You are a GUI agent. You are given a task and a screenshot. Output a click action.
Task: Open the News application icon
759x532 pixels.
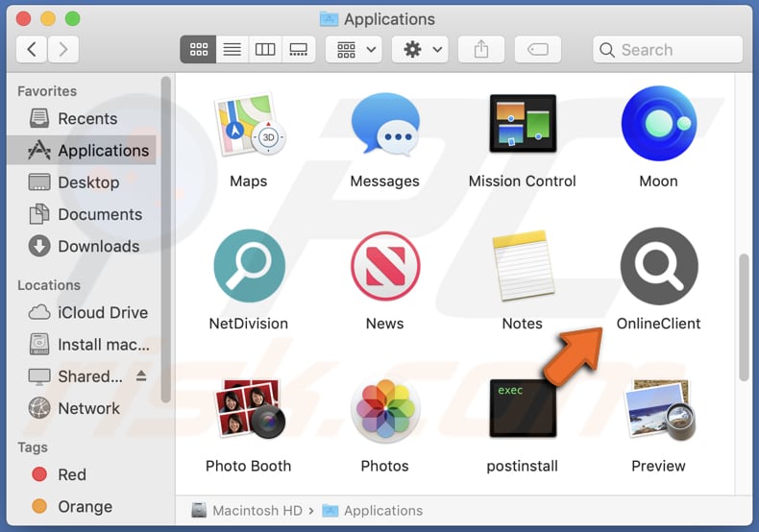point(384,266)
